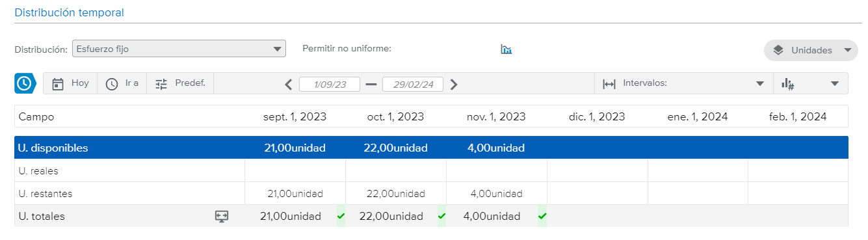Click the screen-width icon in U. totales row
Viewport: 868px width, 240px height.
coord(222,216)
